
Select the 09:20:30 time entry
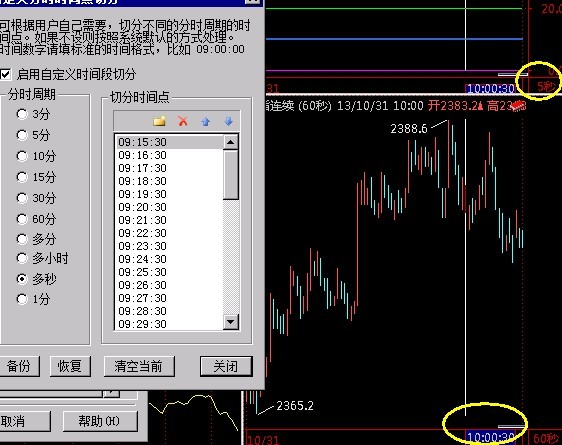click(169, 207)
